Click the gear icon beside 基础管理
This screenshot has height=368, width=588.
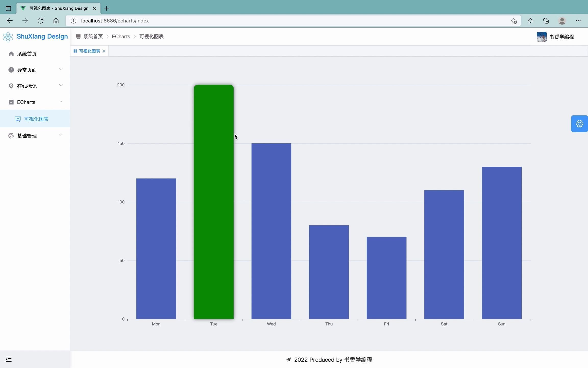[11, 136]
